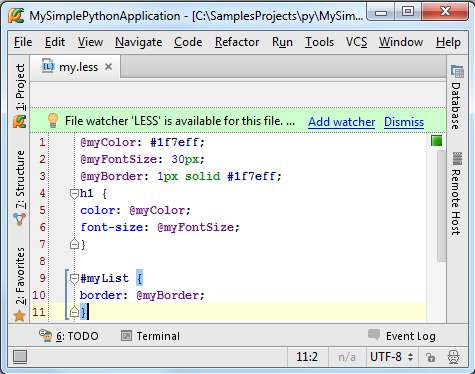Open the 2: Favorites tool window
Image resolution: width=475 pixels, height=374 pixels.
(x=20, y=276)
